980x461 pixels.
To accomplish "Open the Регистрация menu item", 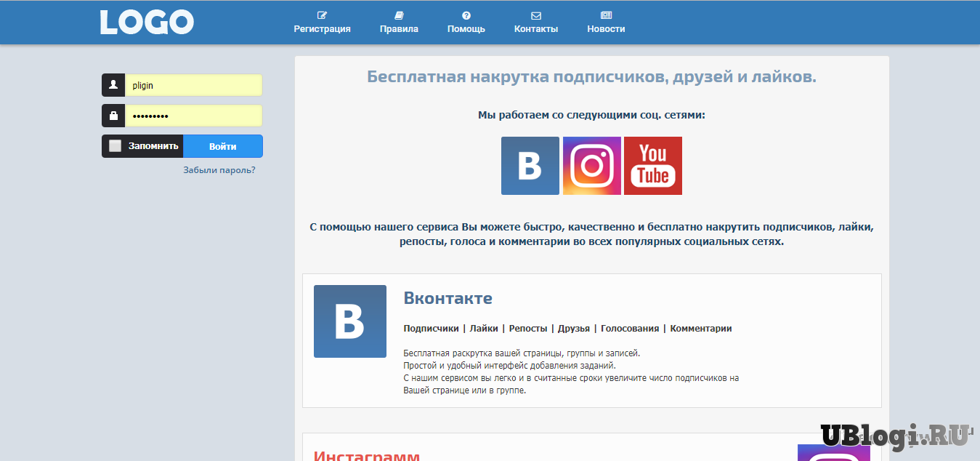I will coord(322,23).
